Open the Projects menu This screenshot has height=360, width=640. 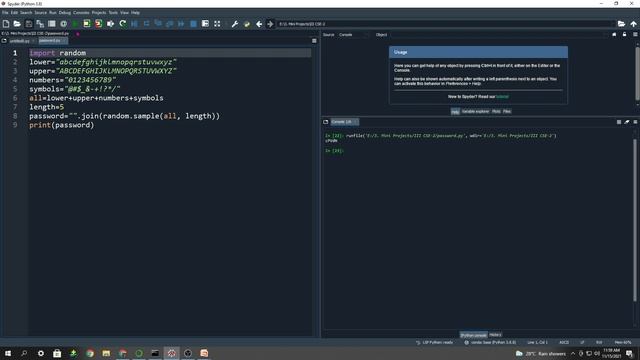point(99,13)
